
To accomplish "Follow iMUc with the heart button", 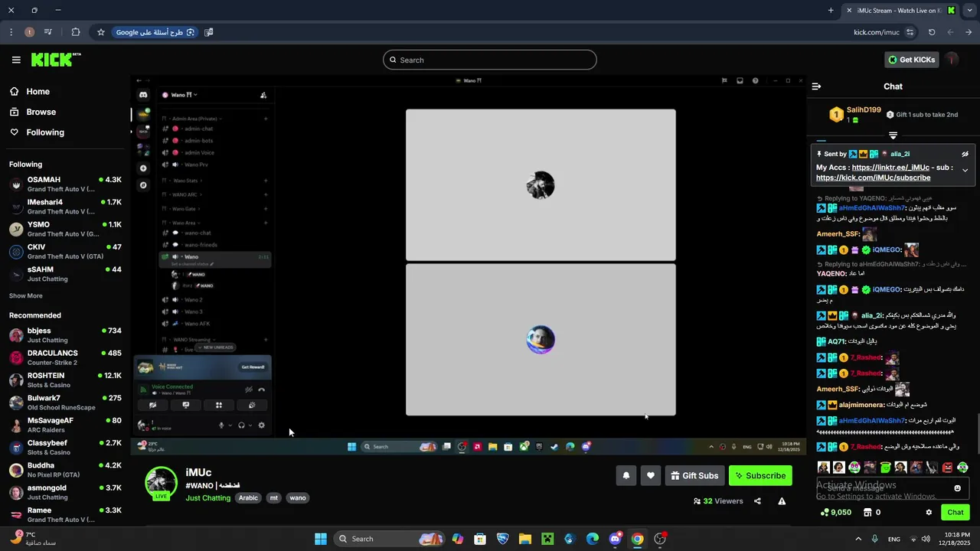I will pyautogui.click(x=650, y=475).
